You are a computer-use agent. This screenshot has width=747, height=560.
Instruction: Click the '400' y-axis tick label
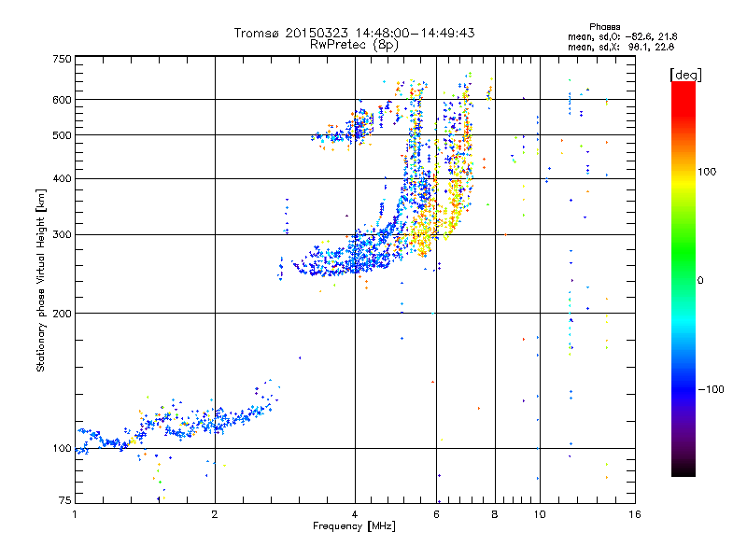[62, 179]
